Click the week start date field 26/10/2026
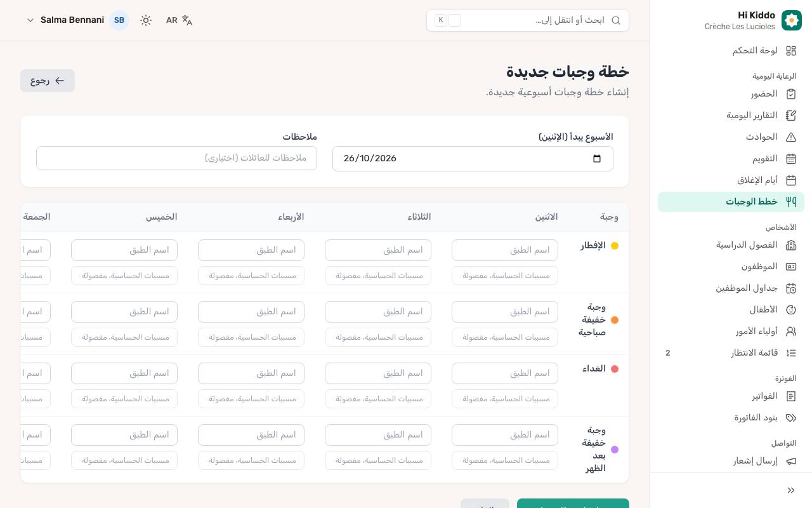 pyautogui.click(x=473, y=159)
